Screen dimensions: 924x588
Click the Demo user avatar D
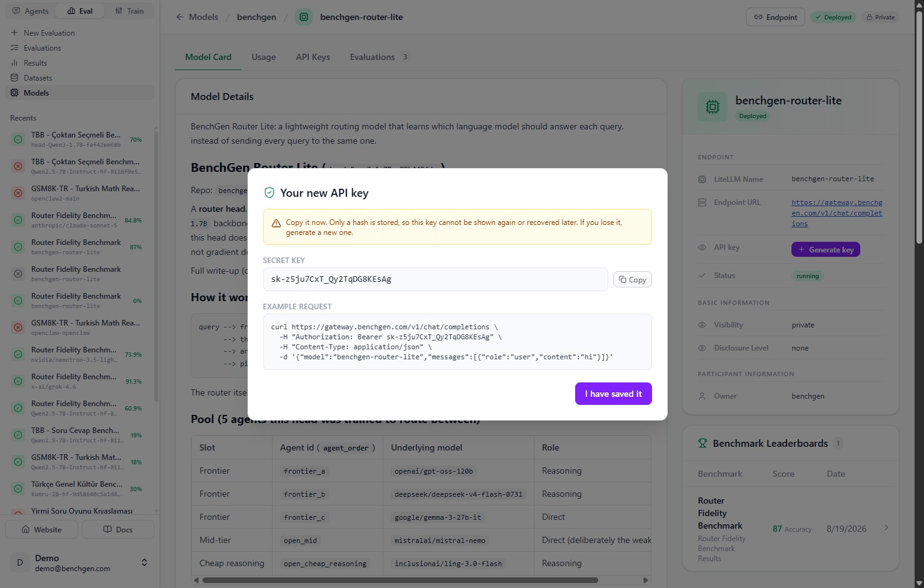[x=20, y=562]
